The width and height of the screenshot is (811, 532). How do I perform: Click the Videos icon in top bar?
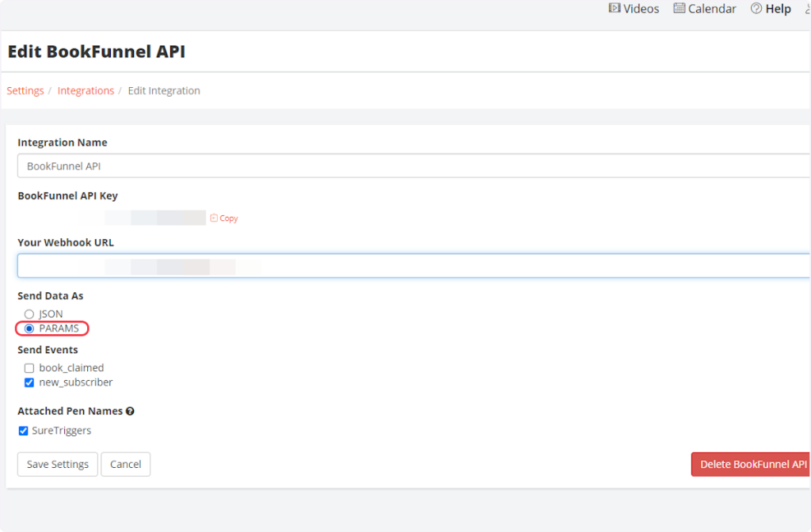coord(614,9)
